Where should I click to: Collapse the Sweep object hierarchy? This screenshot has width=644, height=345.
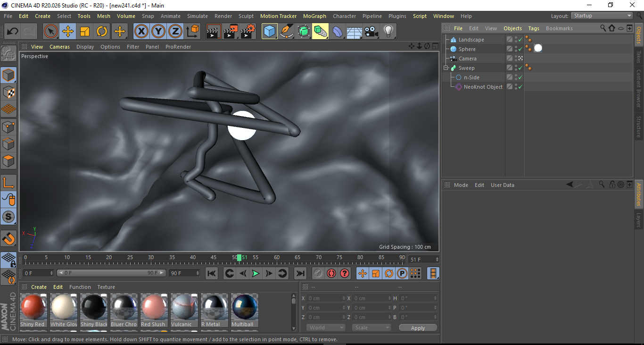coord(446,68)
